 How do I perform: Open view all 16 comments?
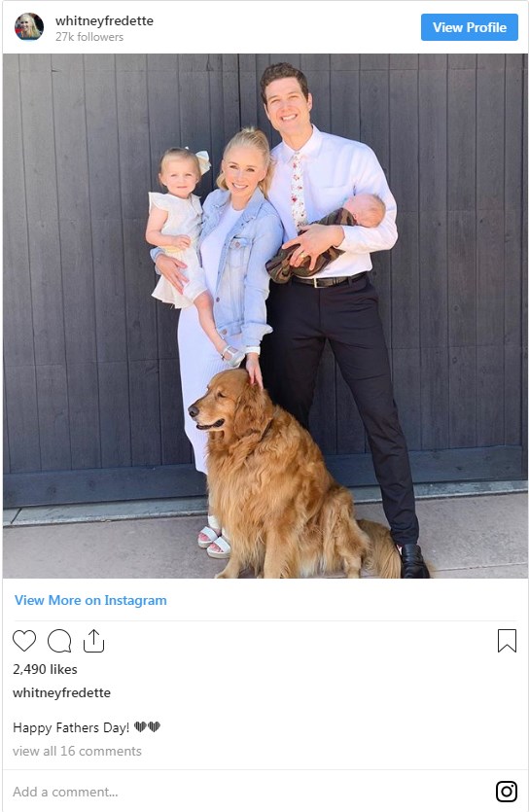pyautogui.click(x=77, y=751)
